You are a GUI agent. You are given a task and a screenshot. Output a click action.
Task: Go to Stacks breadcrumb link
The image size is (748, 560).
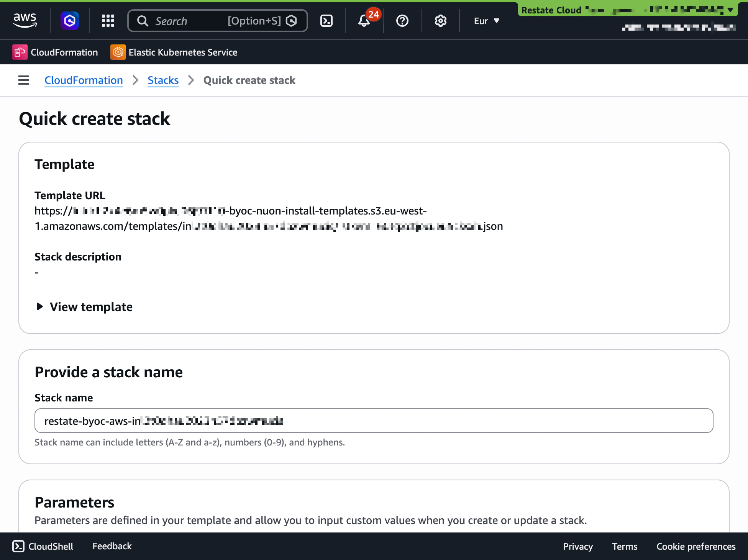pos(163,80)
